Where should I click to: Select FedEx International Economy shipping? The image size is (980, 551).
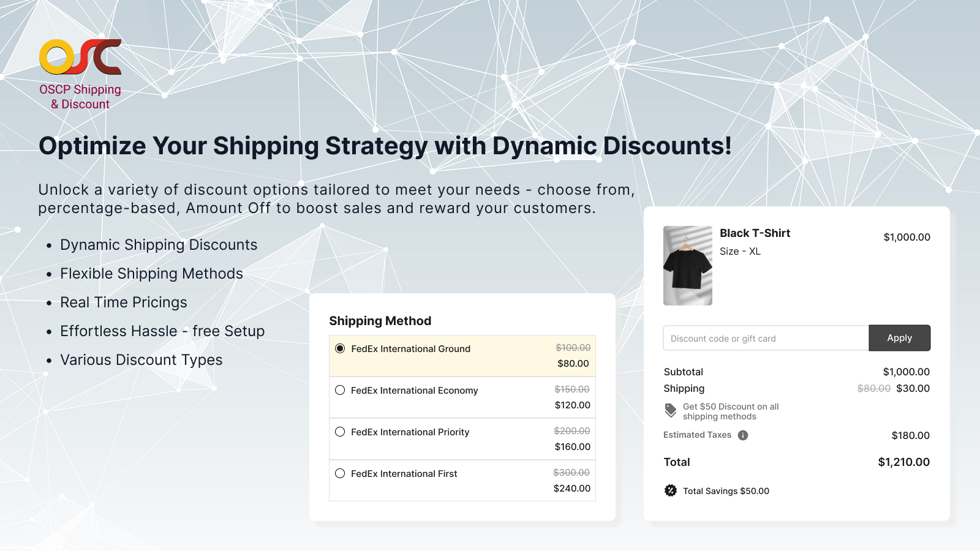pos(341,390)
